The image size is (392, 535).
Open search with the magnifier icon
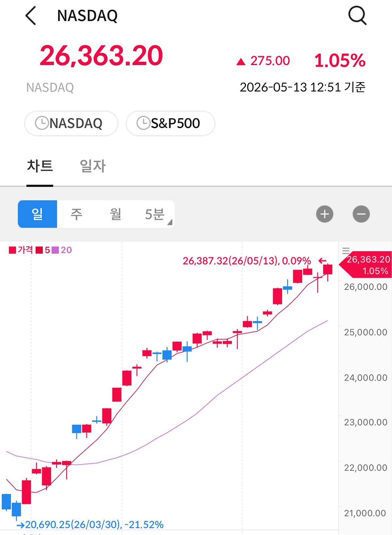pyautogui.click(x=357, y=15)
